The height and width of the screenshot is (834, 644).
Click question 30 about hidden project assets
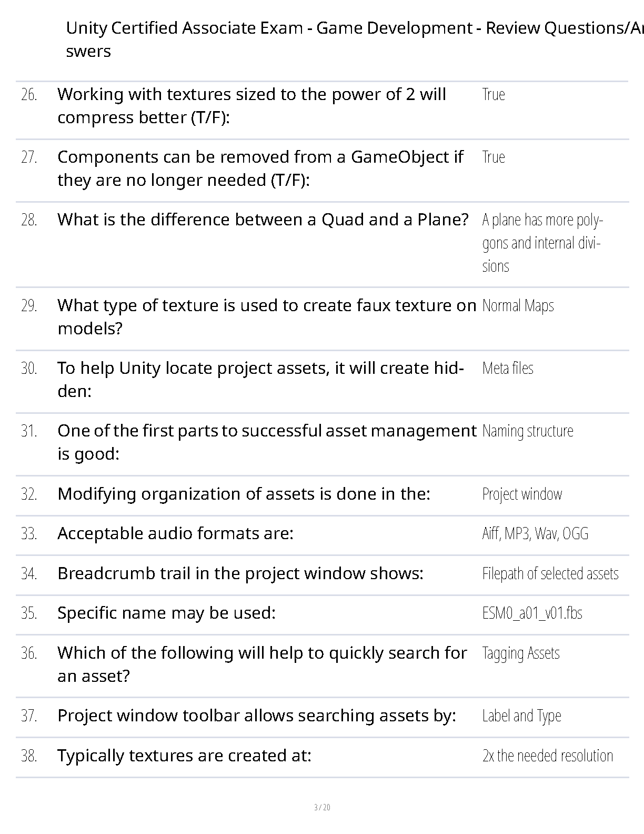pyautogui.click(x=260, y=379)
